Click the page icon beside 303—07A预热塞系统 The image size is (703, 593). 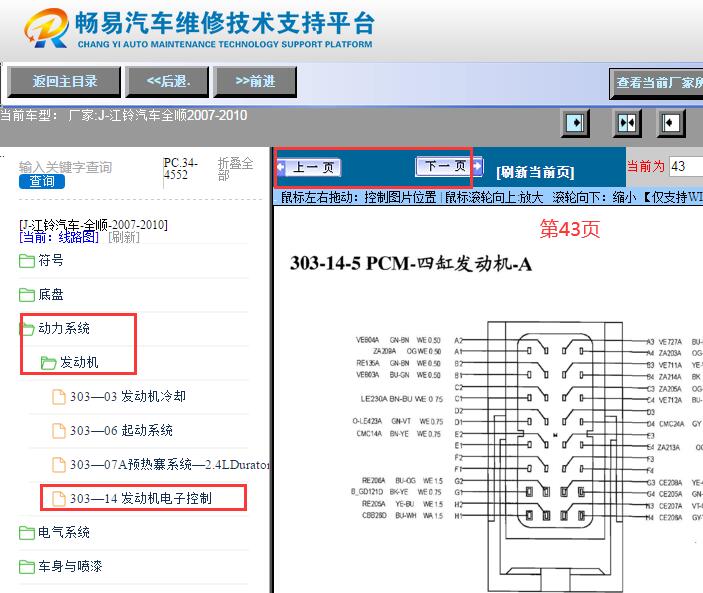click(x=59, y=465)
